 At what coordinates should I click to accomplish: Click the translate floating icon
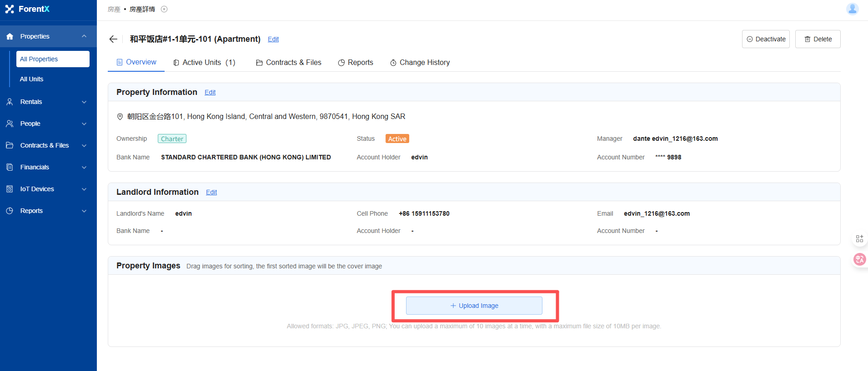click(x=859, y=259)
